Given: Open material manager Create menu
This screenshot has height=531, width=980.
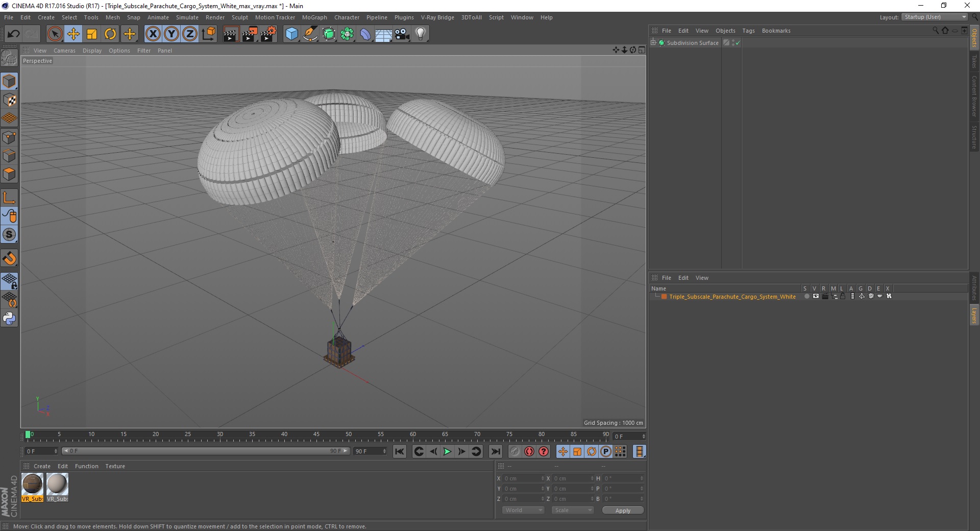Looking at the screenshot, I should click(x=42, y=466).
